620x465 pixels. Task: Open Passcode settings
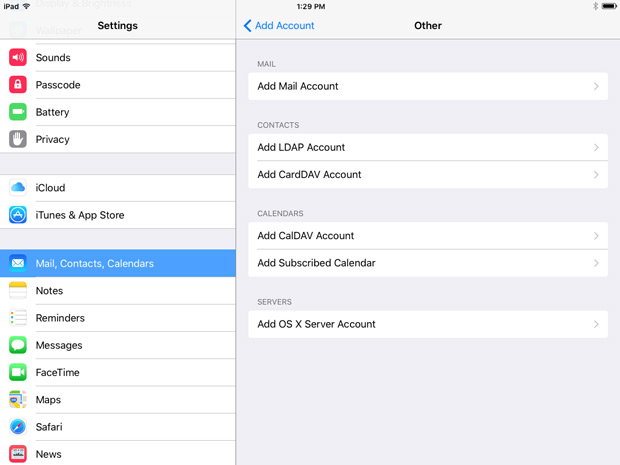pos(118,85)
